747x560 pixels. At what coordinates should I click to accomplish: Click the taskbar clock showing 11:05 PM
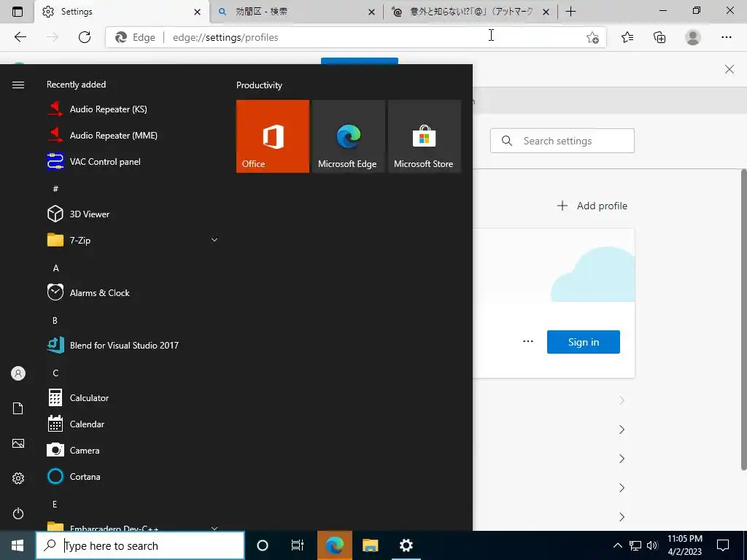click(684, 545)
